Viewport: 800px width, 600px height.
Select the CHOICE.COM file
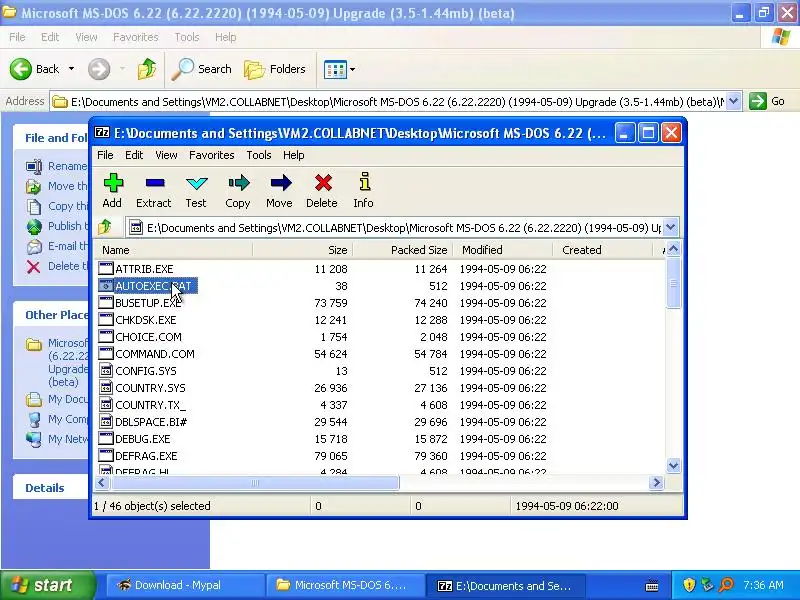[x=148, y=337]
